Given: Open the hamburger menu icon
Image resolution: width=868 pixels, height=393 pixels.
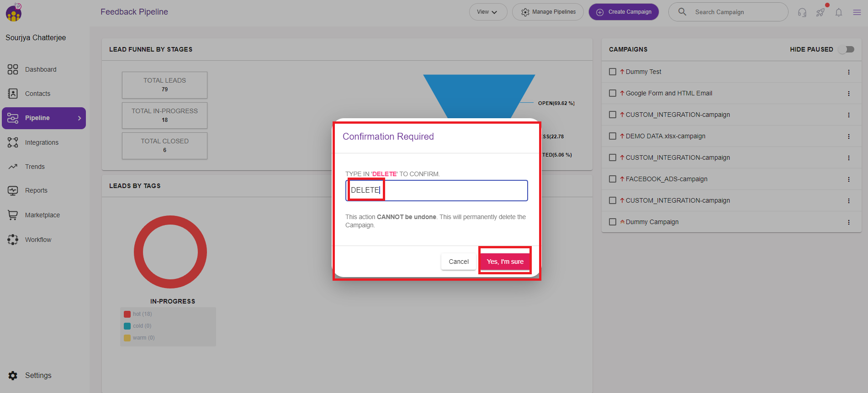Looking at the screenshot, I should [857, 12].
